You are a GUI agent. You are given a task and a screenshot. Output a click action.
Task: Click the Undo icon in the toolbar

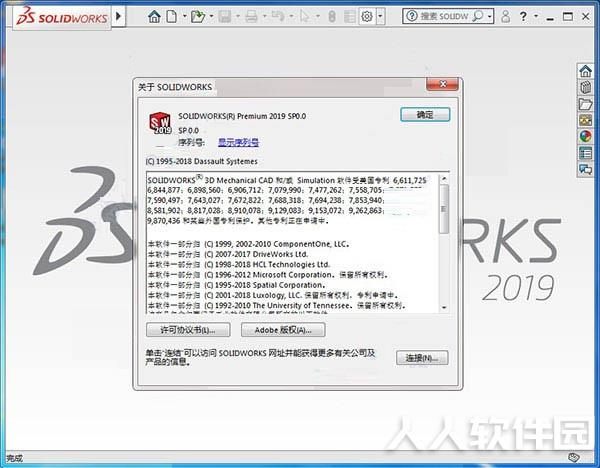(278, 16)
